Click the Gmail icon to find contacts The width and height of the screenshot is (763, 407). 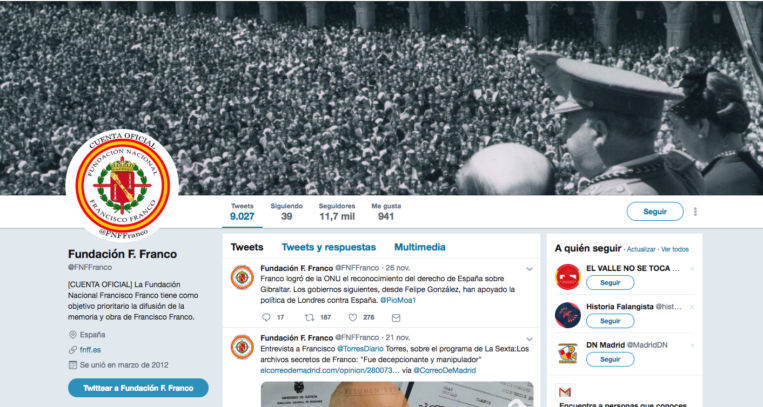tap(565, 392)
